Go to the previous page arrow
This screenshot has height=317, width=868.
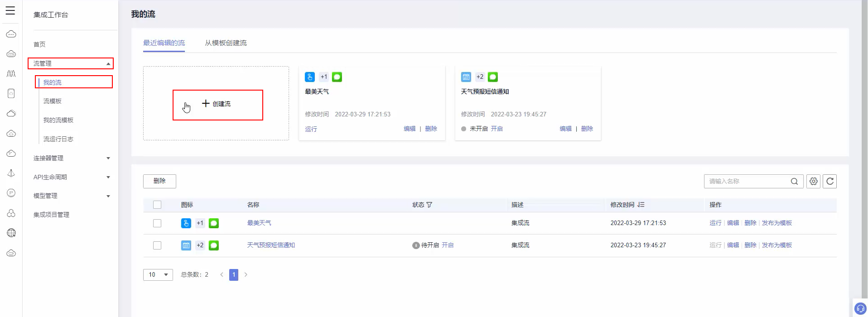[x=222, y=274]
